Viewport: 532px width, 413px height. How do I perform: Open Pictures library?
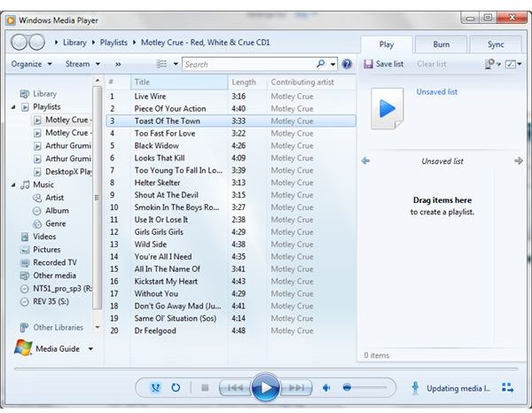46,250
